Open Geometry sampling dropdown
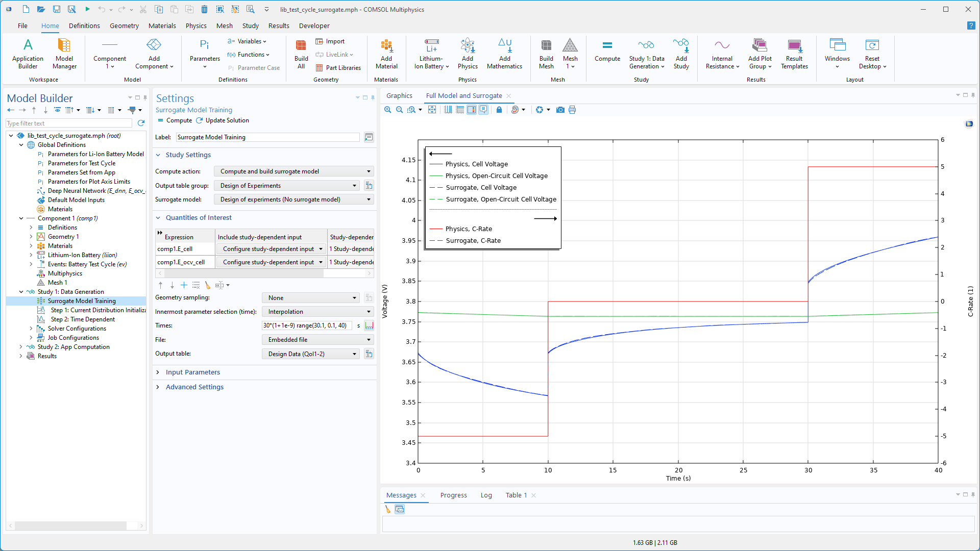980x551 pixels. click(x=311, y=298)
